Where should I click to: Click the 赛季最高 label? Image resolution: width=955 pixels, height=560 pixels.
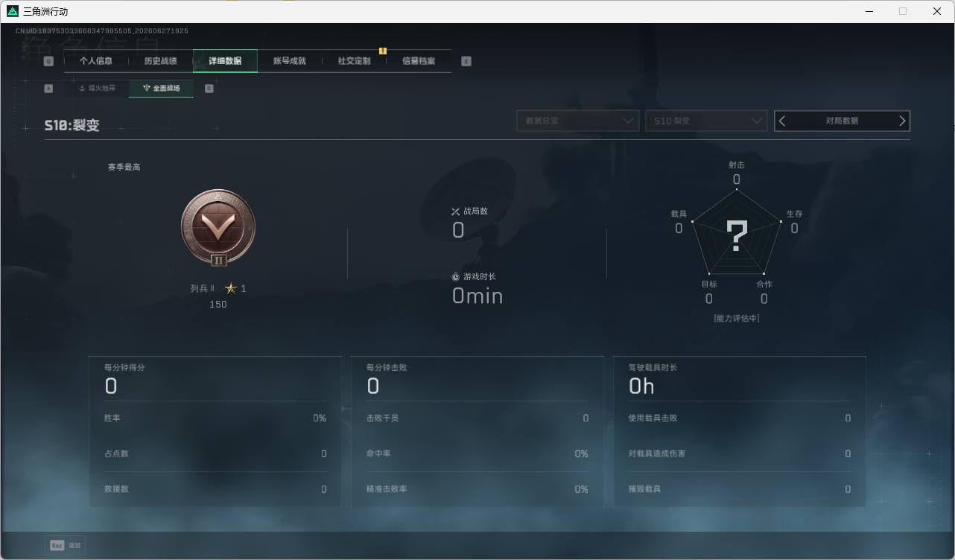coord(124,167)
